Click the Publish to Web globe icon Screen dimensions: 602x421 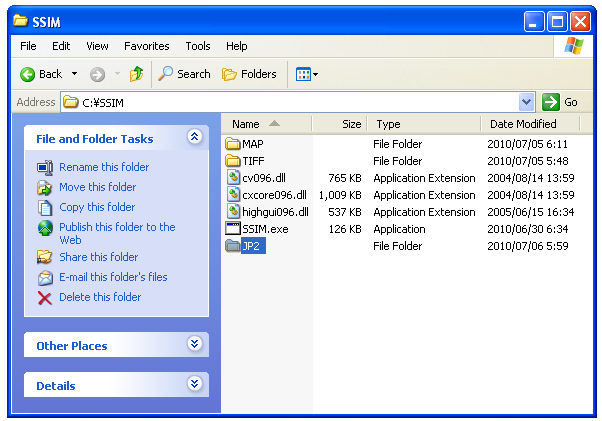45,228
